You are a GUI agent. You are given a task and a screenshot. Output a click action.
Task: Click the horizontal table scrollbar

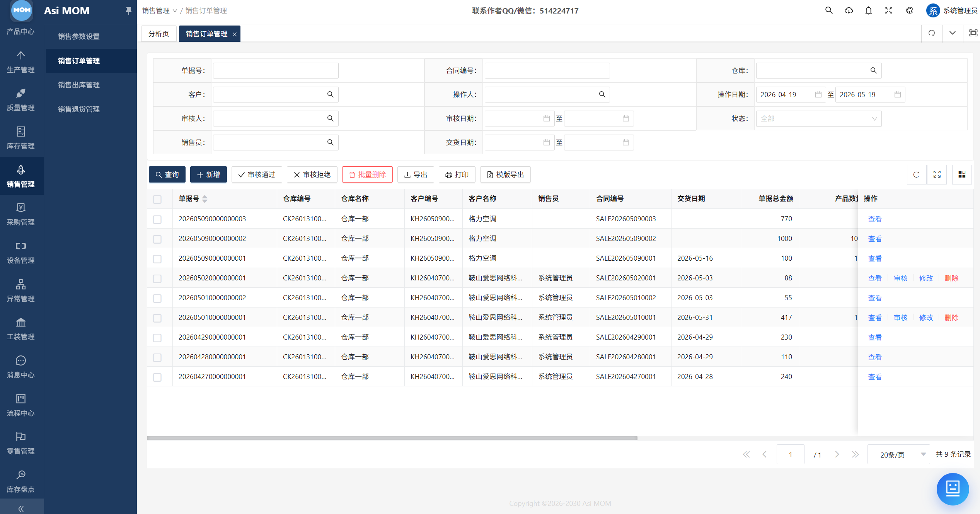pos(392,438)
